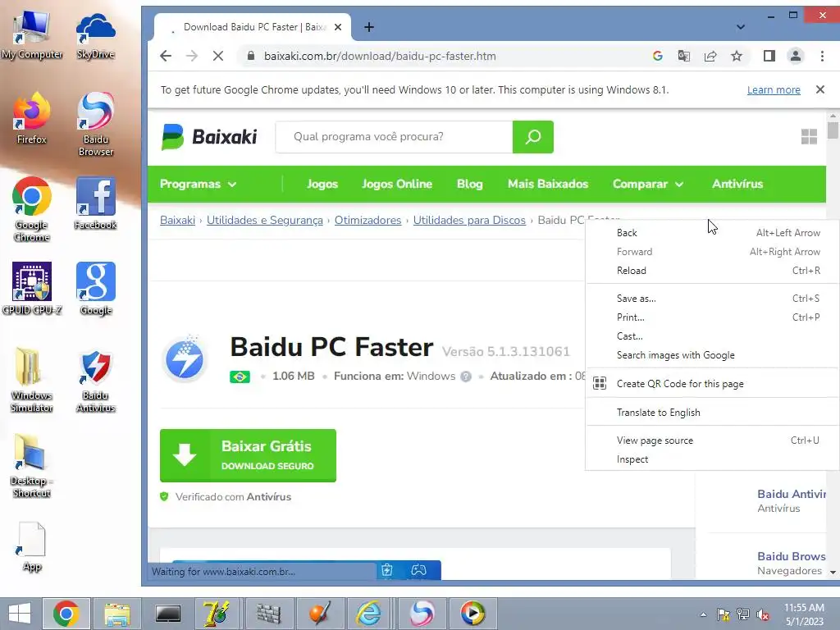This screenshot has height=630, width=840.
Task: Stop loading the page
Action: coord(218,56)
